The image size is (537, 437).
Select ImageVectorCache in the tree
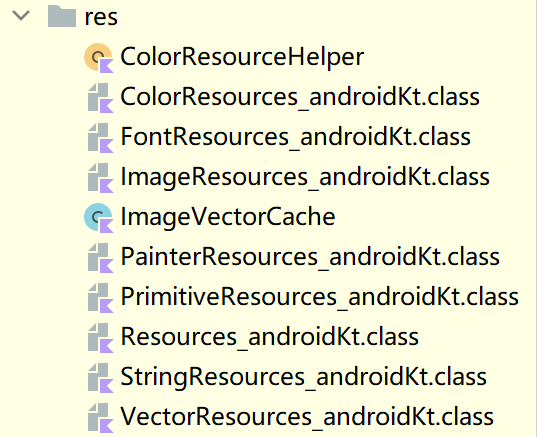[x=228, y=217]
